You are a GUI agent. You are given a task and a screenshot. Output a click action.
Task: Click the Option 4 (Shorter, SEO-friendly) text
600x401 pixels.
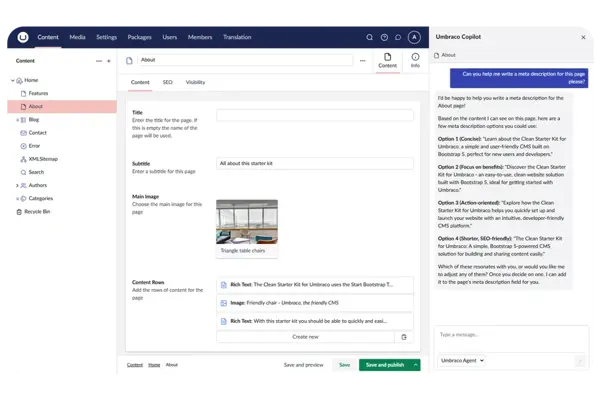pos(500,246)
